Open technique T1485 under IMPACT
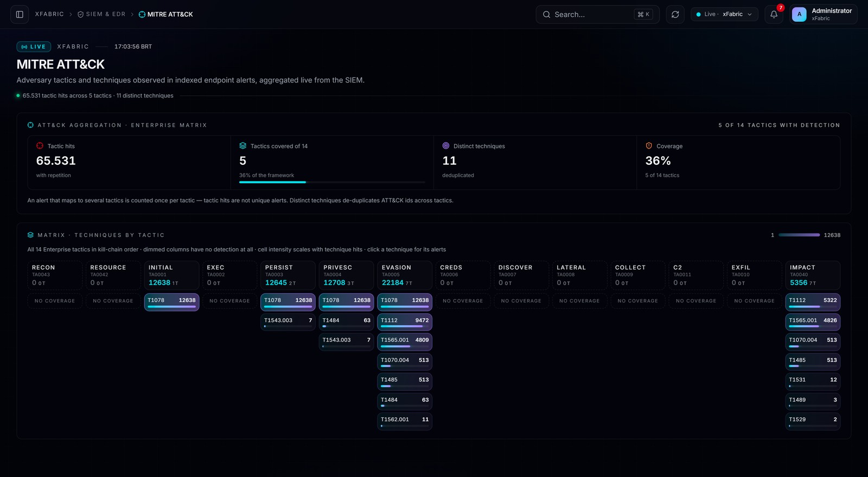868x477 pixels. (x=813, y=362)
